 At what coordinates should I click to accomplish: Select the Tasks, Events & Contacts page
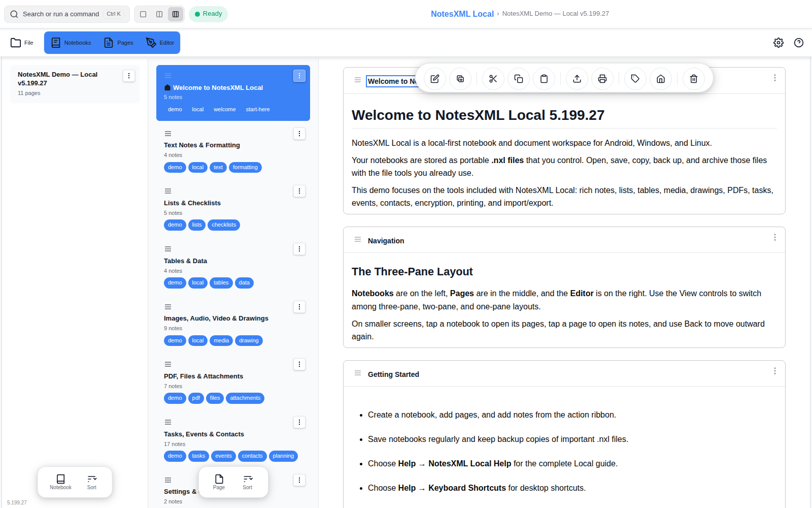tap(233, 439)
